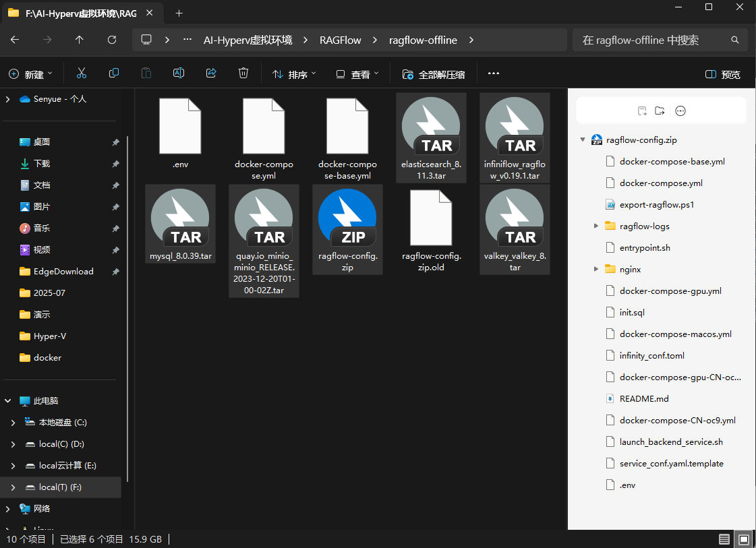Click the search magnifier icon
The image size is (756, 548).
pyautogui.click(x=735, y=40)
